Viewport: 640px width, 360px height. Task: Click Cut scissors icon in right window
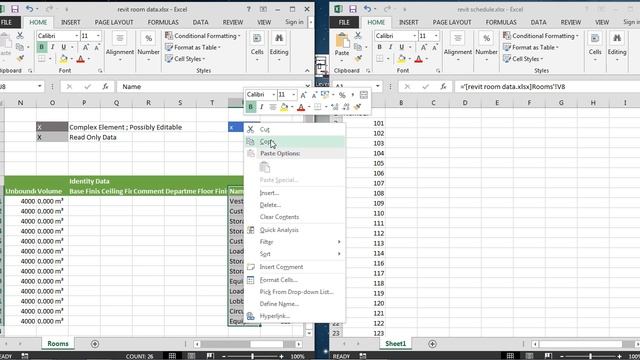coord(358,36)
